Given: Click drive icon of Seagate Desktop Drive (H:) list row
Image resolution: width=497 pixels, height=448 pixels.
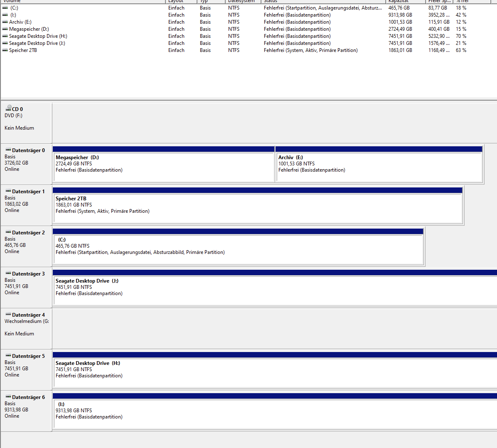Looking at the screenshot, I should tap(5, 36).
